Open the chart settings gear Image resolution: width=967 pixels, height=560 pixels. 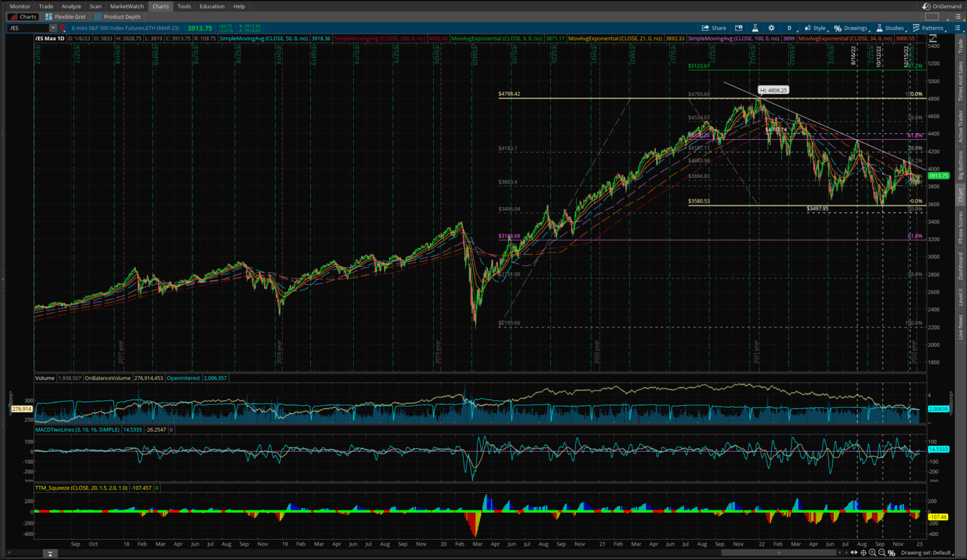click(x=771, y=28)
